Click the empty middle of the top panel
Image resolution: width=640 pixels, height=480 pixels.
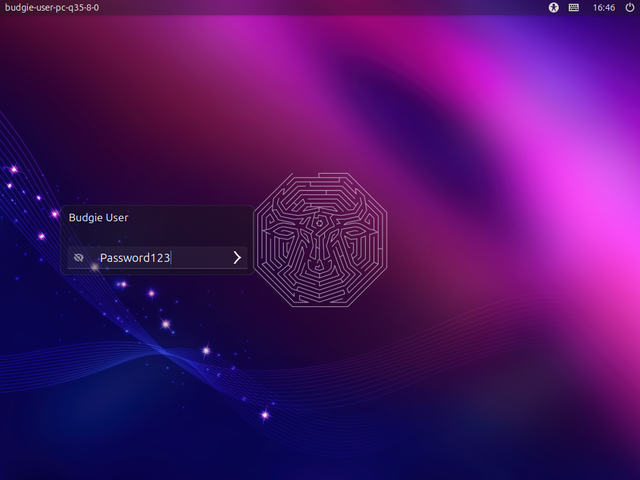click(320, 7)
